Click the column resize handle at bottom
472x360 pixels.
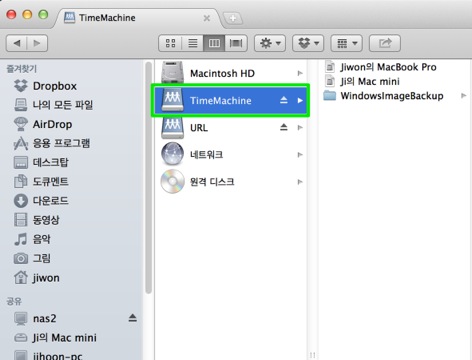click(312, 355)
